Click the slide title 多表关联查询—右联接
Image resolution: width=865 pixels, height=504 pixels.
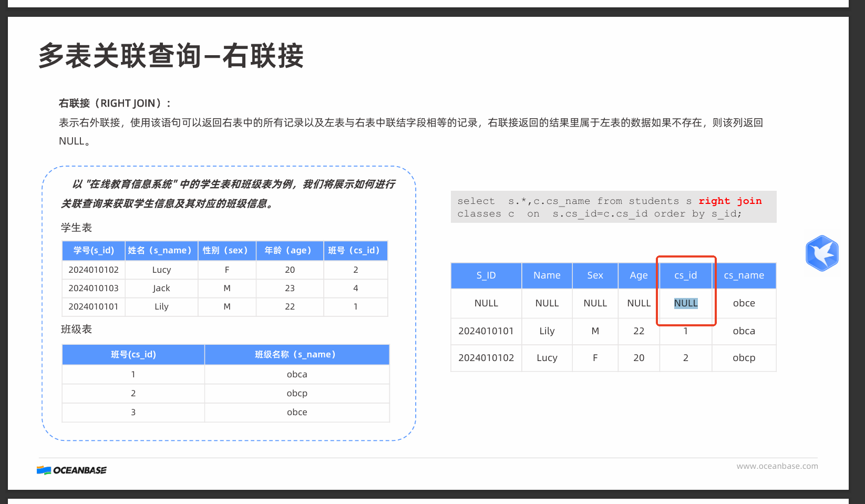pyautogui.click(x=171, y=56)
